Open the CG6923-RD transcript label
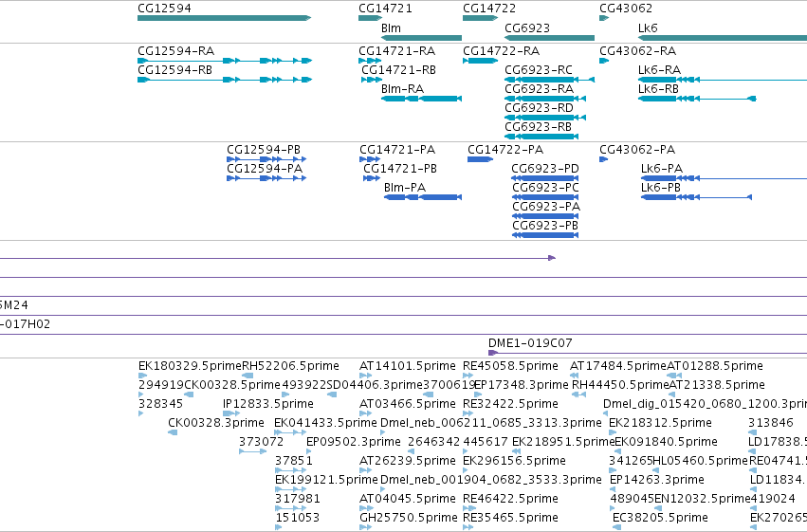The width and height of the screenshot is (807, 532). 539,108
